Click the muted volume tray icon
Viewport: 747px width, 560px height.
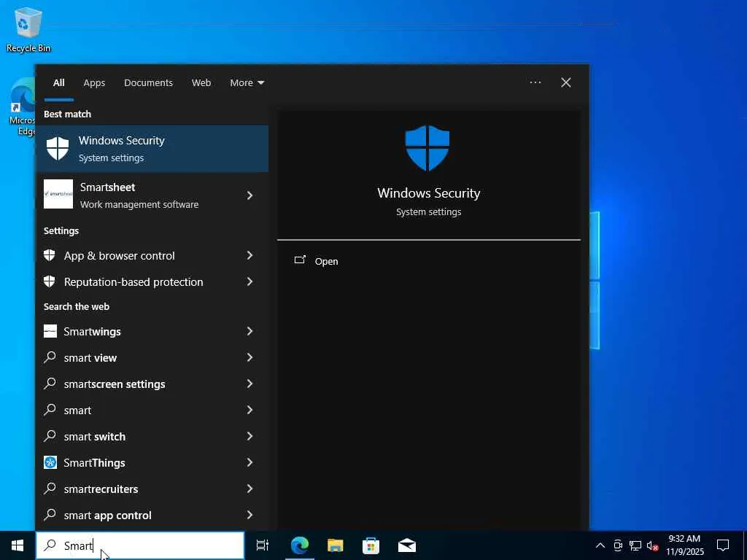(x=653, y=545)
